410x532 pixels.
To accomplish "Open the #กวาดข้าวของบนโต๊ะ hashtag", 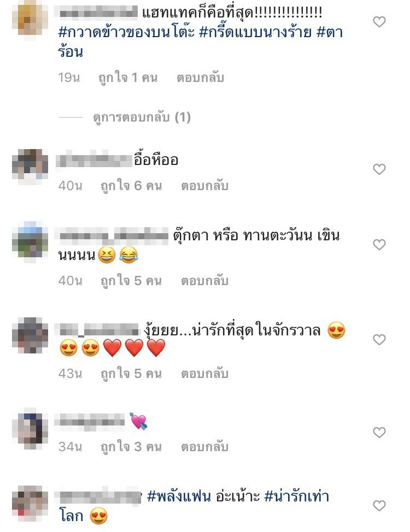I will click(126, 32).
